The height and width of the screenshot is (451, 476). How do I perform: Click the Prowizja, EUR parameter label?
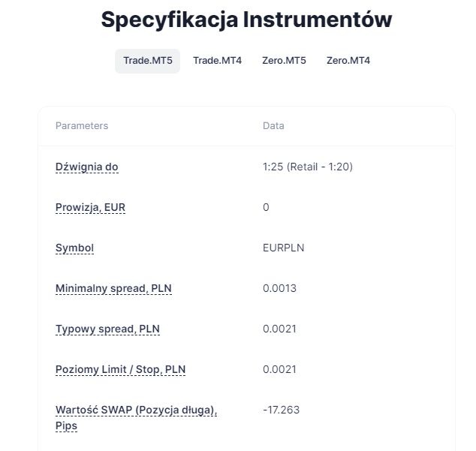coord(90,207)
